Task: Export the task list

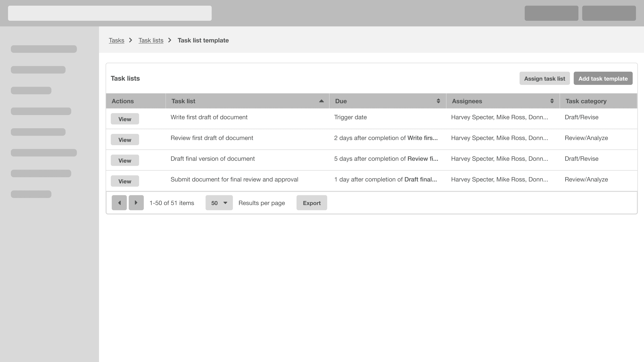Action: [311, 203]
